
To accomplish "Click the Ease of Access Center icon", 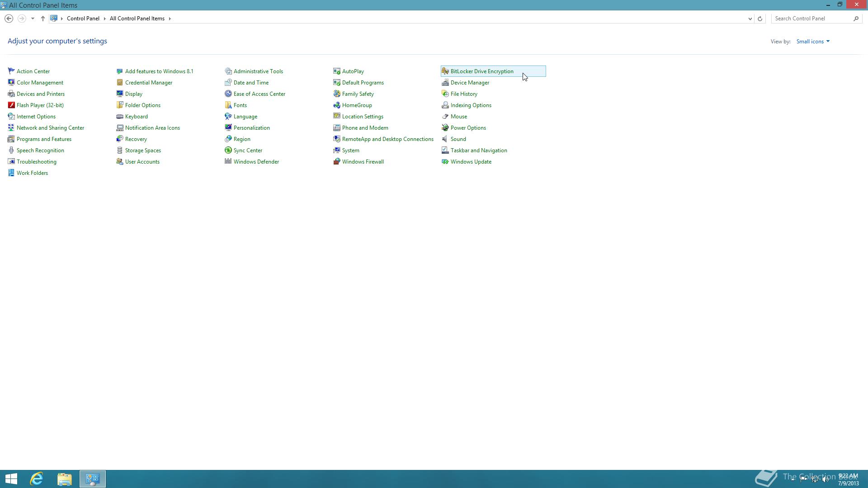I will 228,94.
